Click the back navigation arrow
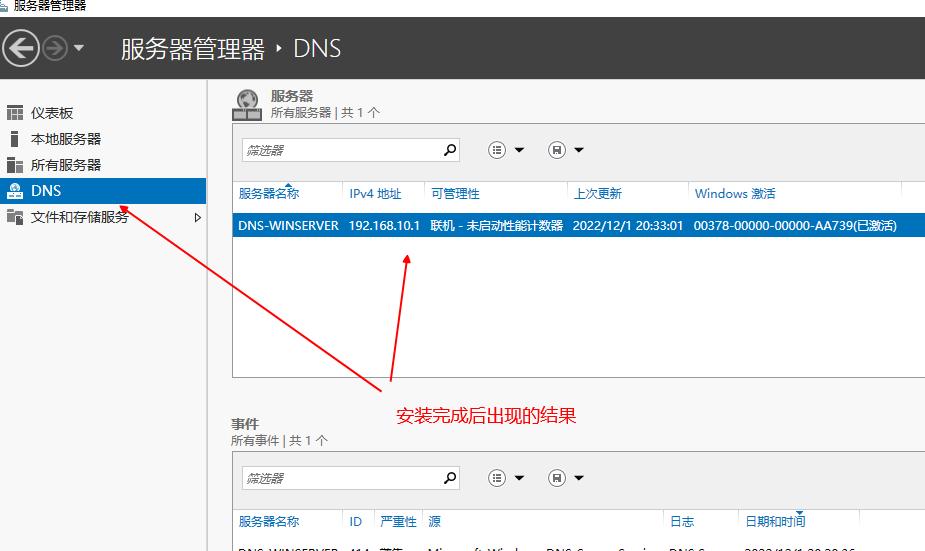Viewport: 925px width, 551px height. coord(21,48)
